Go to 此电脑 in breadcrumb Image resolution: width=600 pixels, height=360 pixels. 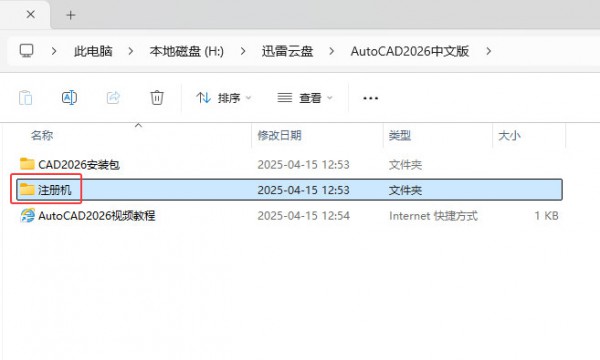click(93, 51)
